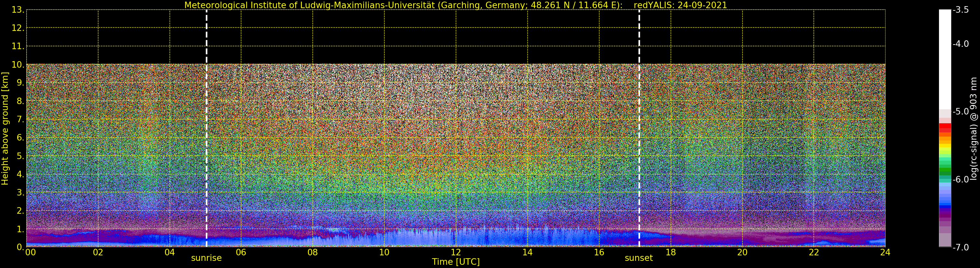980x268 pixels.
Task: Click the "0." tick on the height axis
Action: point(21,248)
